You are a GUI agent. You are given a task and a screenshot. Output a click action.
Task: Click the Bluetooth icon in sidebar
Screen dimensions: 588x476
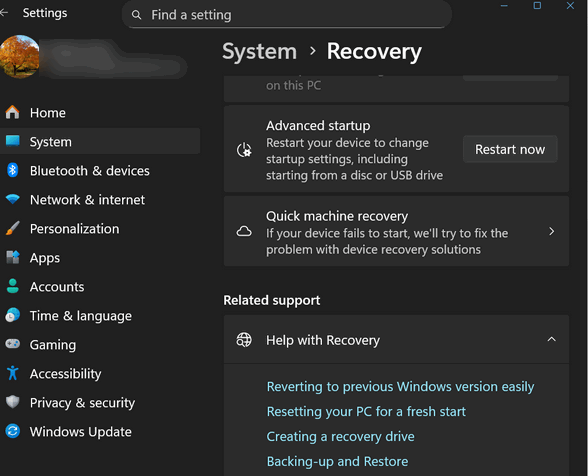[x=12, y=170]
